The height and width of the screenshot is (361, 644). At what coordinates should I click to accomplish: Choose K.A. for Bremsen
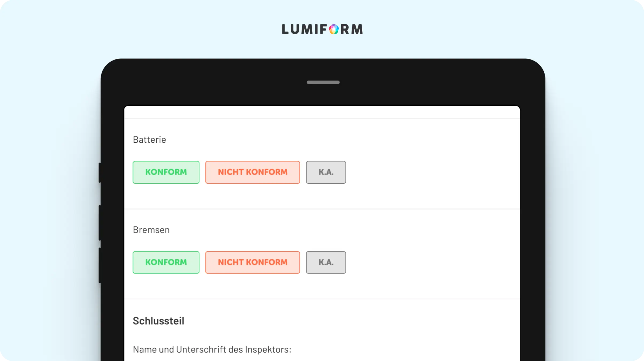point(326,262)
